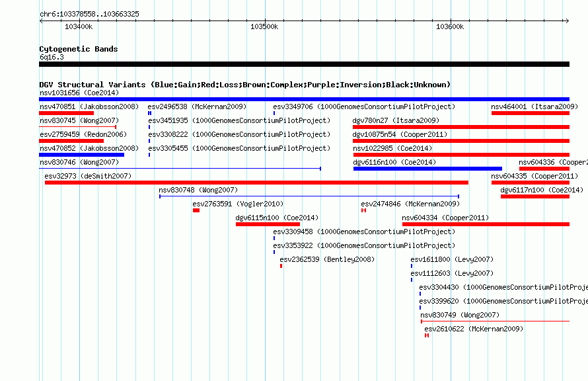Click the Cytogenetic Bands track title
The height and width of the screenshot is (381, 588).
tap(79, 49)
